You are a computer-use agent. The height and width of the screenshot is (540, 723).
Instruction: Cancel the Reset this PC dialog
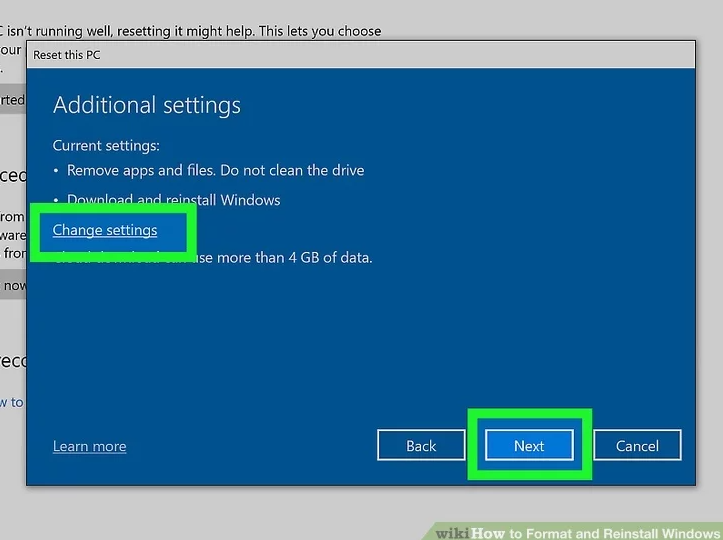pos(637,446)
